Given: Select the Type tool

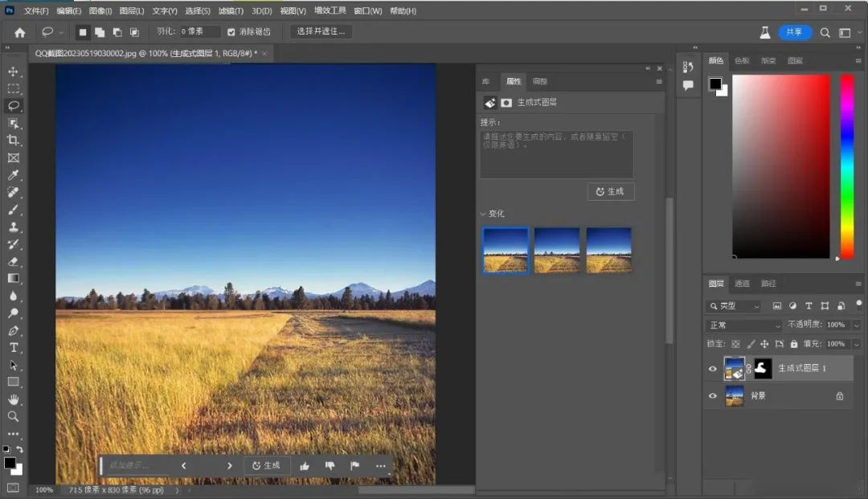Looking at the screenshot, I should (x=14, y=347).
